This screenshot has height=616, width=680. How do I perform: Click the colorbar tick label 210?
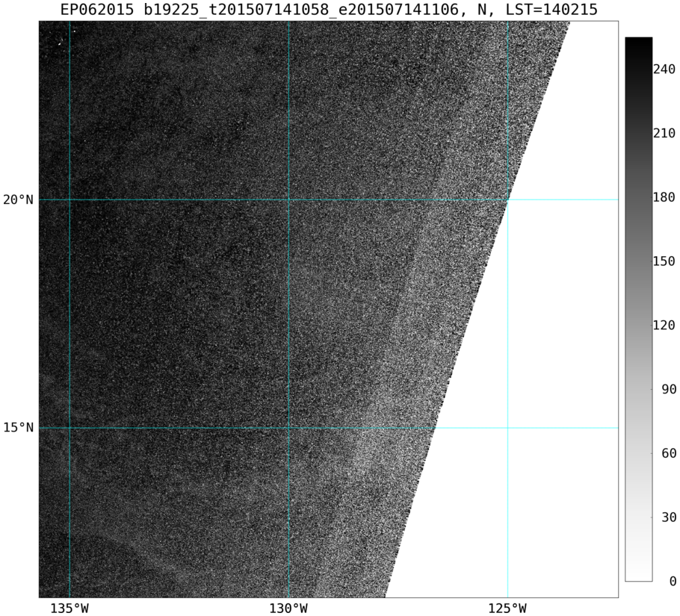point(664,133)
